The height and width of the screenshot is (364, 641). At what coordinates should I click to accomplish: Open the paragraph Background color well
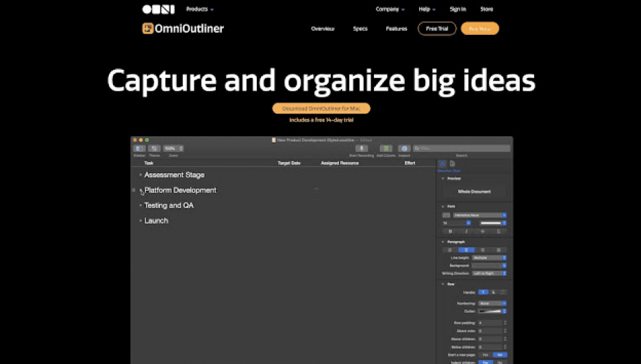point(490,265)
